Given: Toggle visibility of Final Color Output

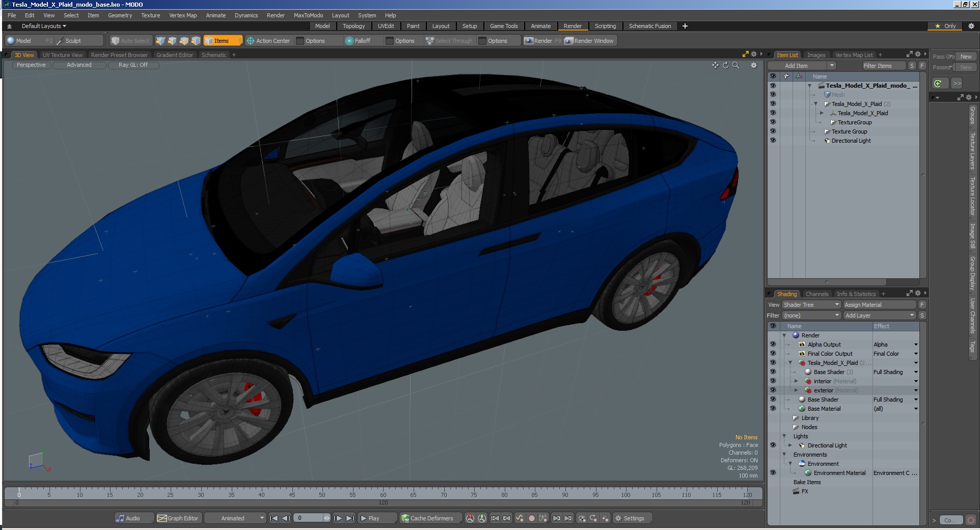Looking at the screenshot, I should tap(773, 353).
